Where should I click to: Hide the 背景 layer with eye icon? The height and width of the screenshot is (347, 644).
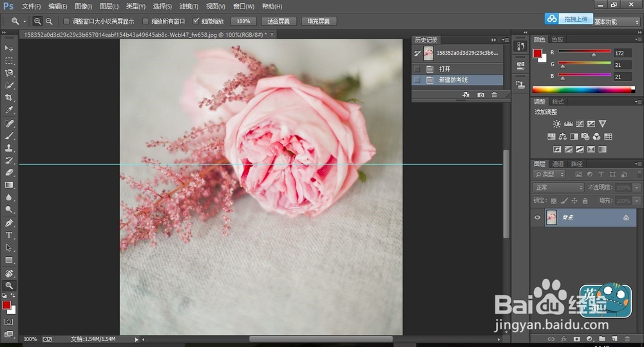click(537, 217)
